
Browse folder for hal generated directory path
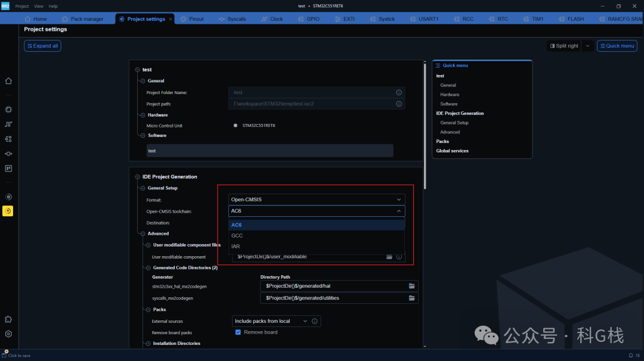pyautogui.click(x=411, y=286)
